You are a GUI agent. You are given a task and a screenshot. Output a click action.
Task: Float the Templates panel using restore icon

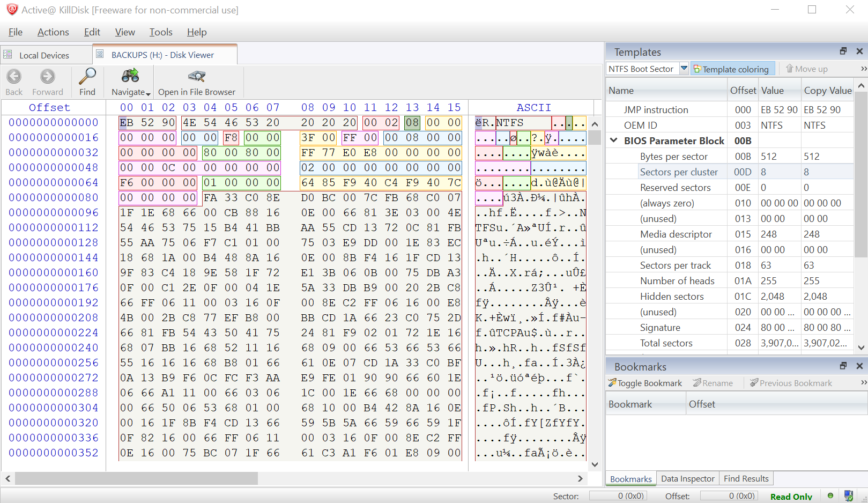point(843,51)
